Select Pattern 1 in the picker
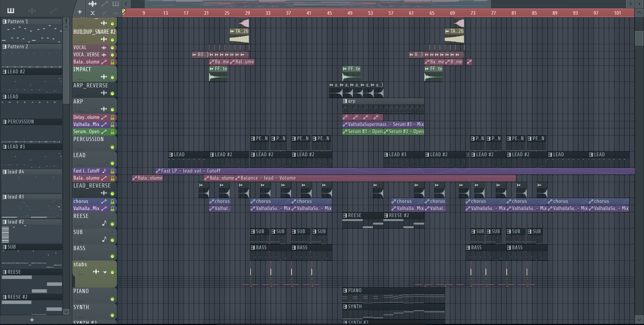Image resolution: width=644 pixels, height=325 pixels. [32, 21]
